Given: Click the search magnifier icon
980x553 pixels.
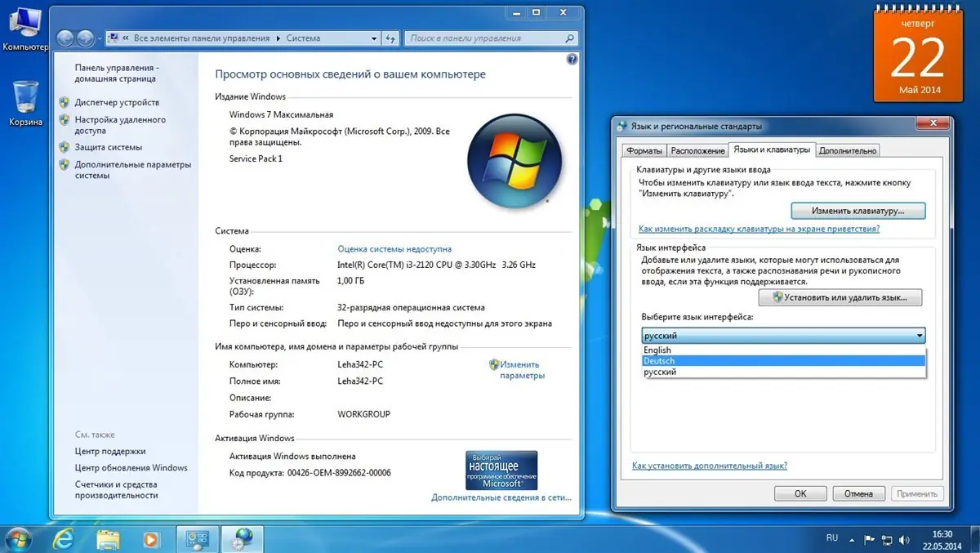Looking at the screenshot, I should 569,38.
